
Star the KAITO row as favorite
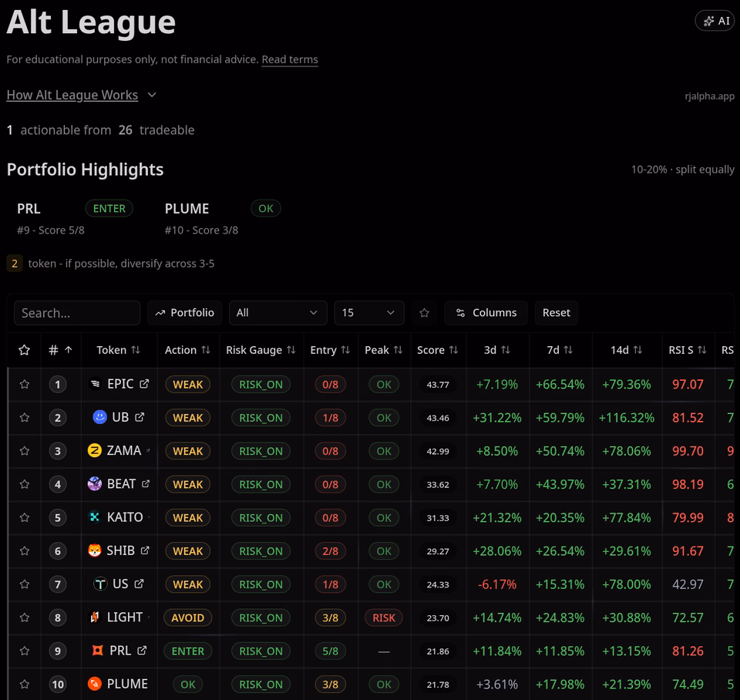pyautogui.click(x=25, y=517)
